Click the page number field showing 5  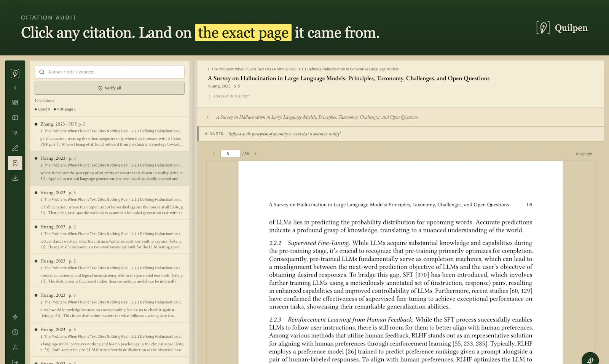click(231, 154)
